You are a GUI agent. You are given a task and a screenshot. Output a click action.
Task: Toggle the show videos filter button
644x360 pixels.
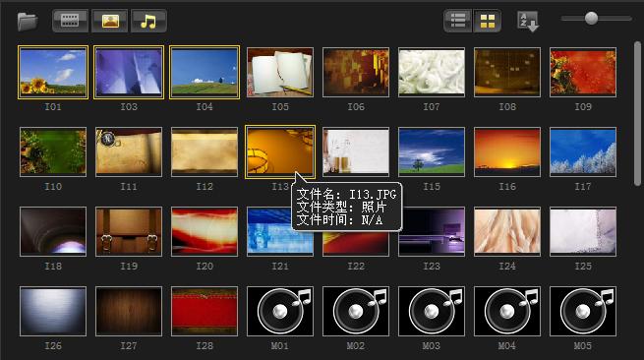[x=70, y=21]
